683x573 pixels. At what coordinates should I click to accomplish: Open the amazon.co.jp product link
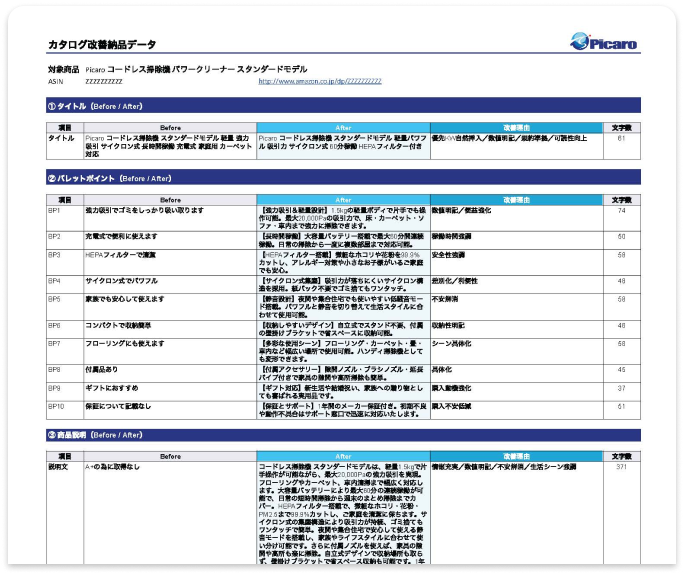pos(320,81)
